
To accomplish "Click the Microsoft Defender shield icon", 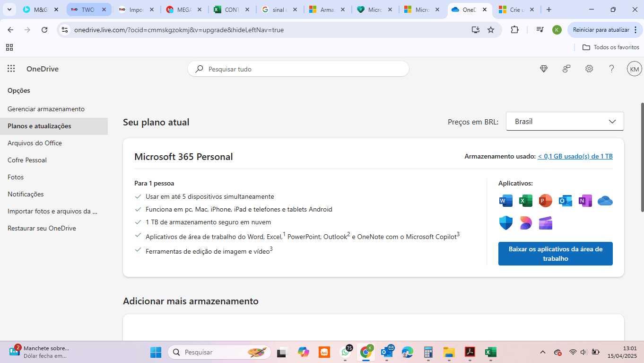I will point(506,223).
